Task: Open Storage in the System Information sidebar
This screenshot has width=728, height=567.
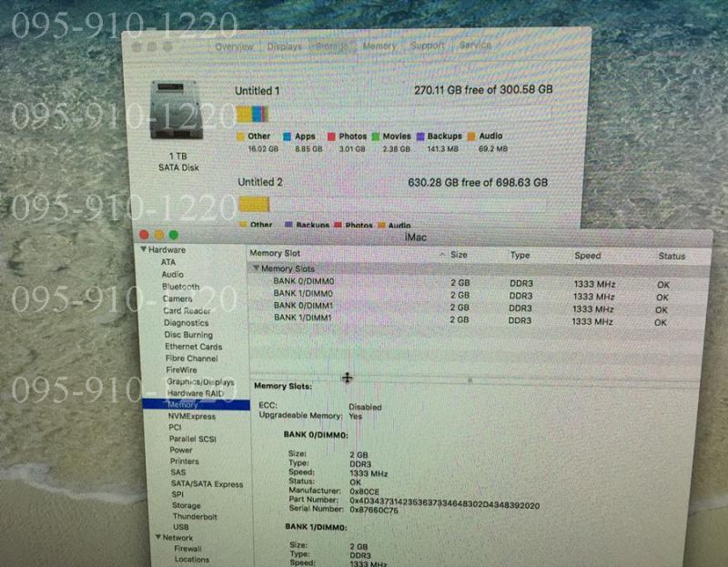Action: pos(187,505)
